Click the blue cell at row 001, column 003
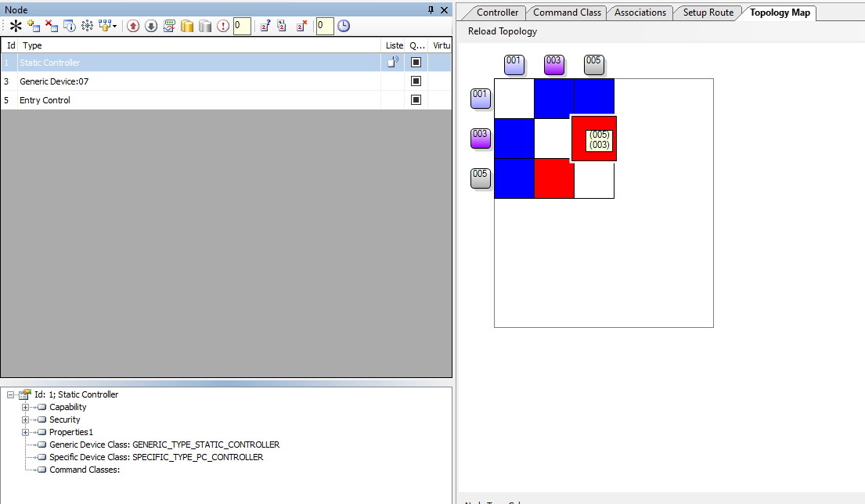Viewport: 865px width, 504px height. click(554, 99)
